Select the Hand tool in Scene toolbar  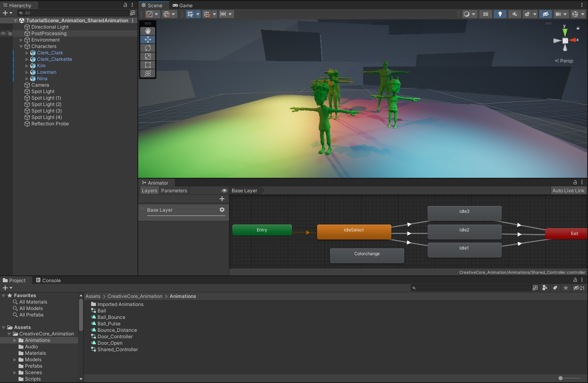click(x=148, y=31)
